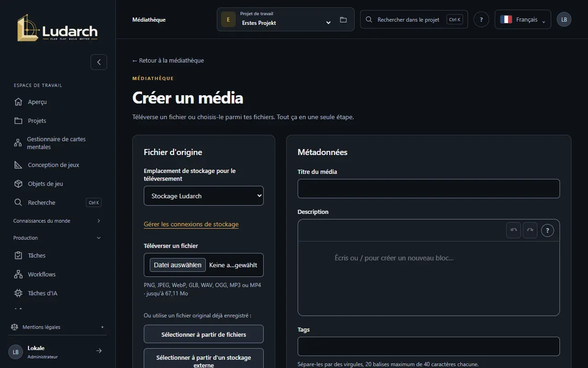
Task: Open description editor help icon
Action: (547, 230)
